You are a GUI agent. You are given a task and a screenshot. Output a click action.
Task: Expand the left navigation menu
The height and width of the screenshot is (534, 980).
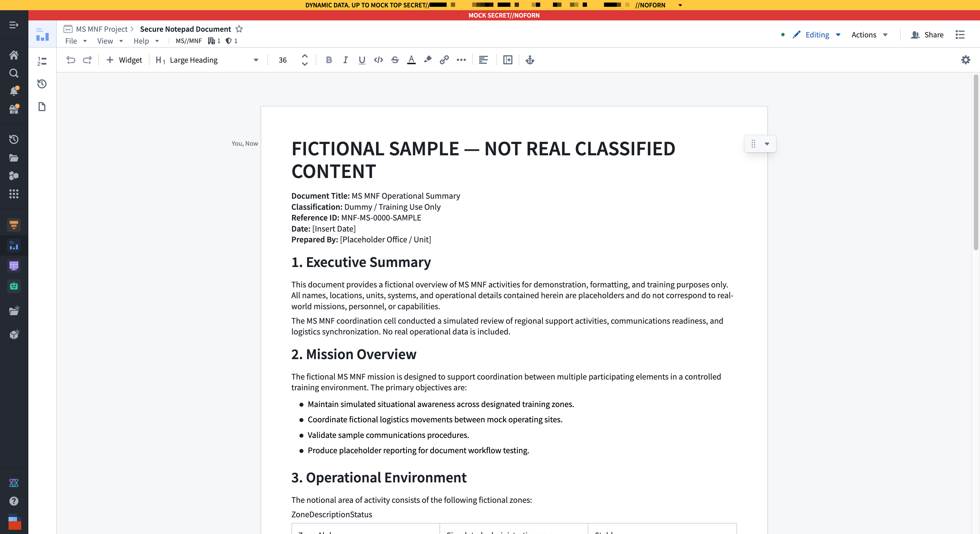tap(14, 25)
